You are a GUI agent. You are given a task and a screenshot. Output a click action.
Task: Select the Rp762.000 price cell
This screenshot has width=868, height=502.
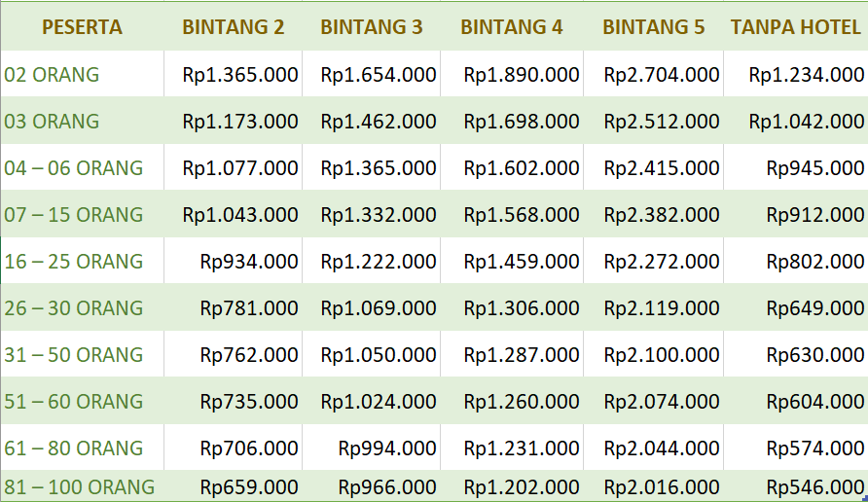point(249,354)
